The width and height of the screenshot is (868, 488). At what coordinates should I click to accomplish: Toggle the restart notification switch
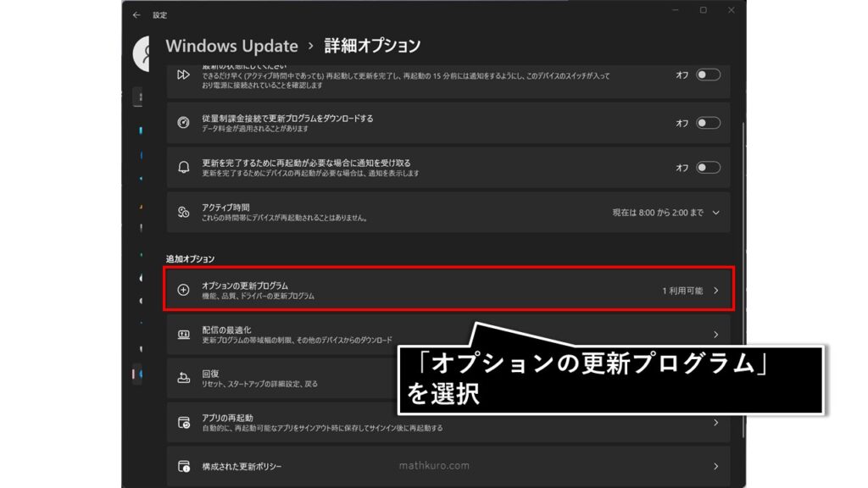tap(708, 168)
